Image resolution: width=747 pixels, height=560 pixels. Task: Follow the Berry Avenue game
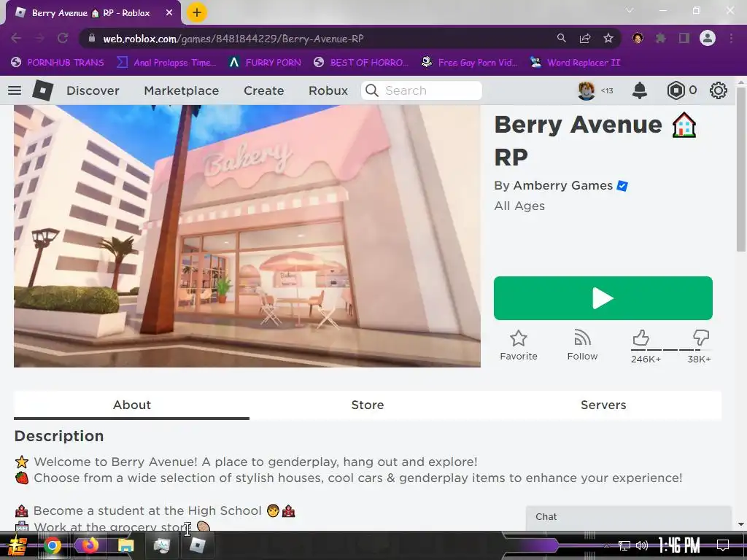tap(582, 346)
